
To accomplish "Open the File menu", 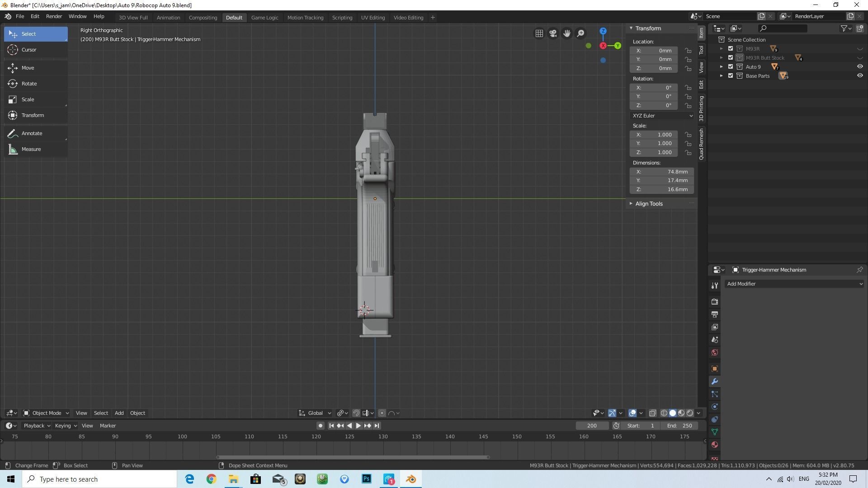I will [20, 16].
